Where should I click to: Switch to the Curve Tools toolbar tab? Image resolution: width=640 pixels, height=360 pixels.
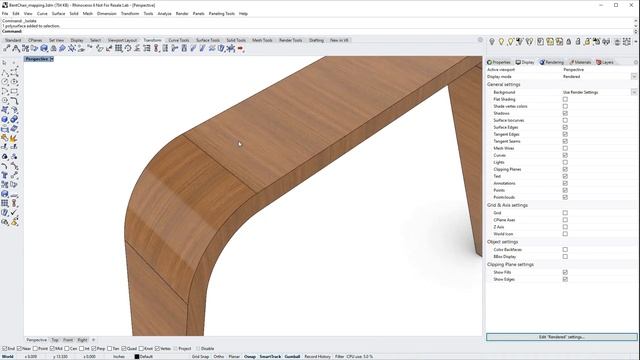[x=179, y=40]
